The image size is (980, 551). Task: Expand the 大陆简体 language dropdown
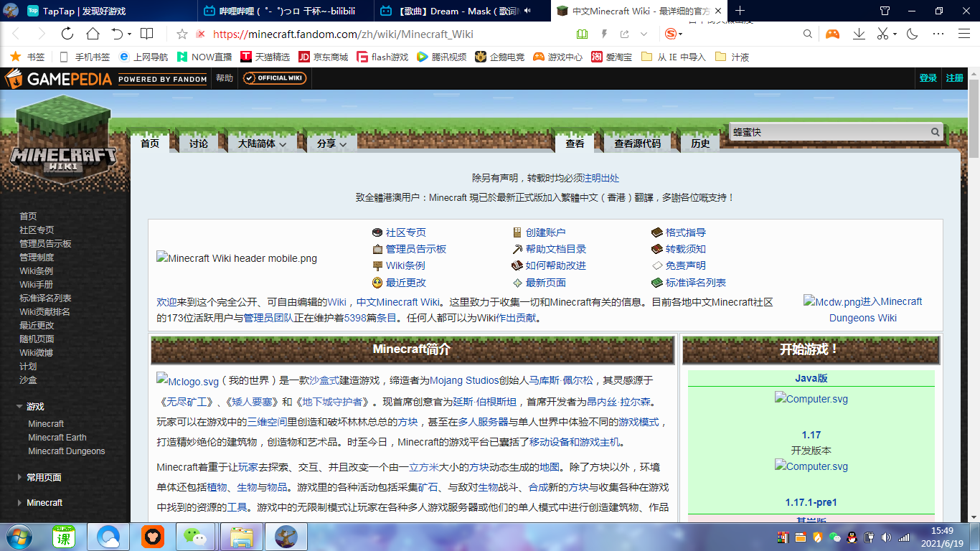[x=262, y=143]
